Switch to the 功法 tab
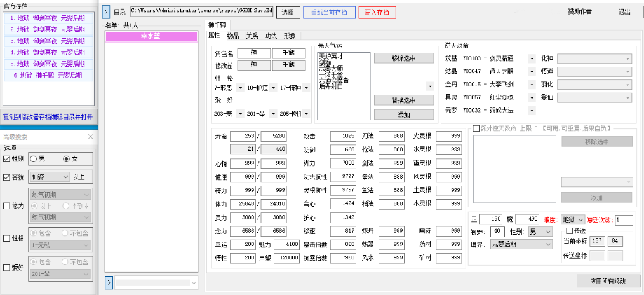 271,36
